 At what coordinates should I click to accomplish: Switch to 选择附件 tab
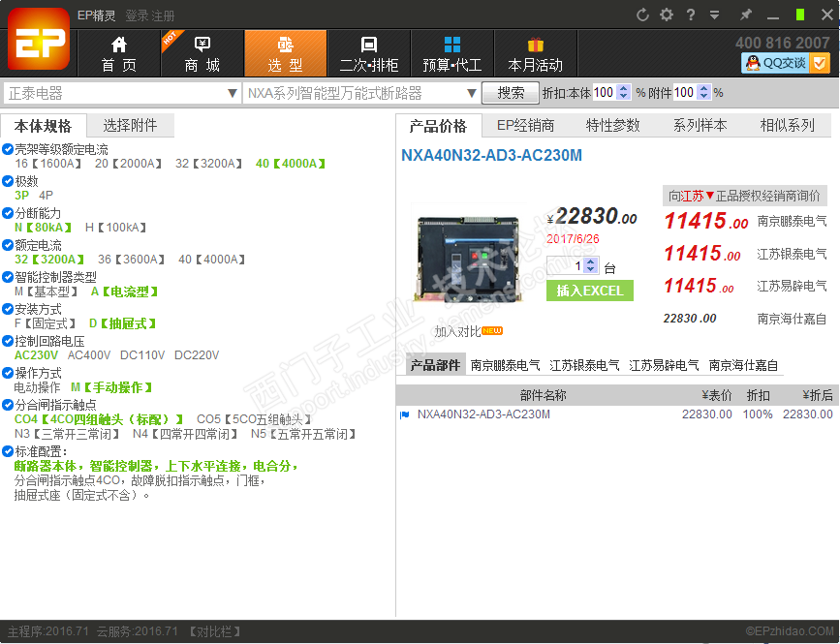pos(130,125)
